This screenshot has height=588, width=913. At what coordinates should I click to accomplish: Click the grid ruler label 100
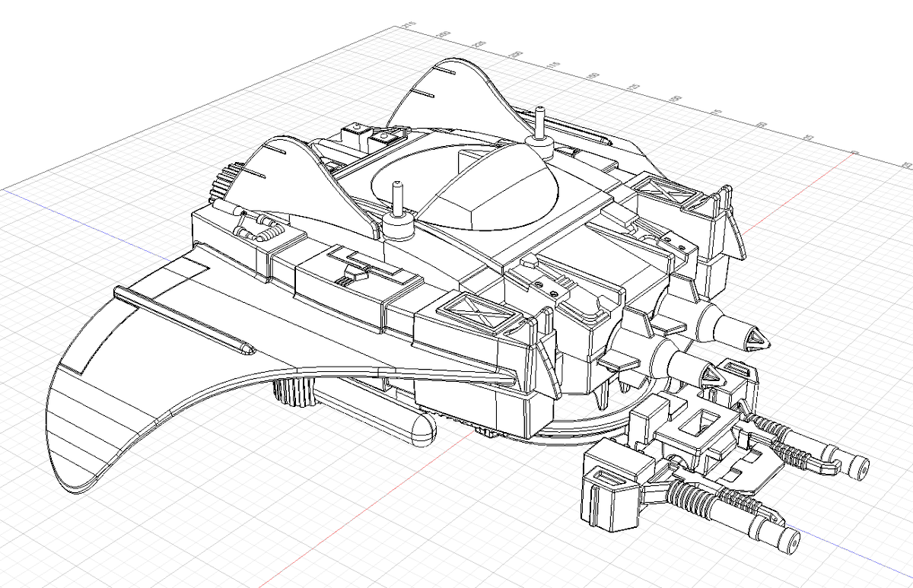[676, 98]
